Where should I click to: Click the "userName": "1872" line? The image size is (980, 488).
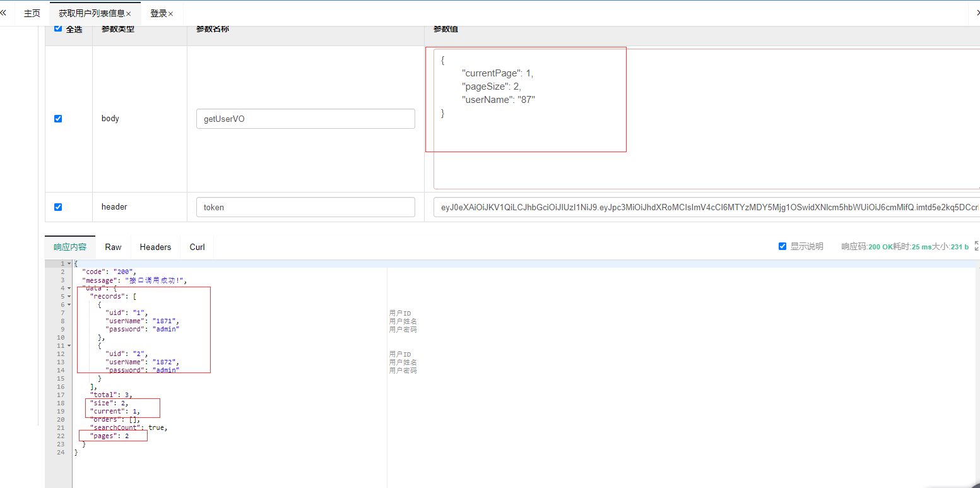[x=143, y=362]
